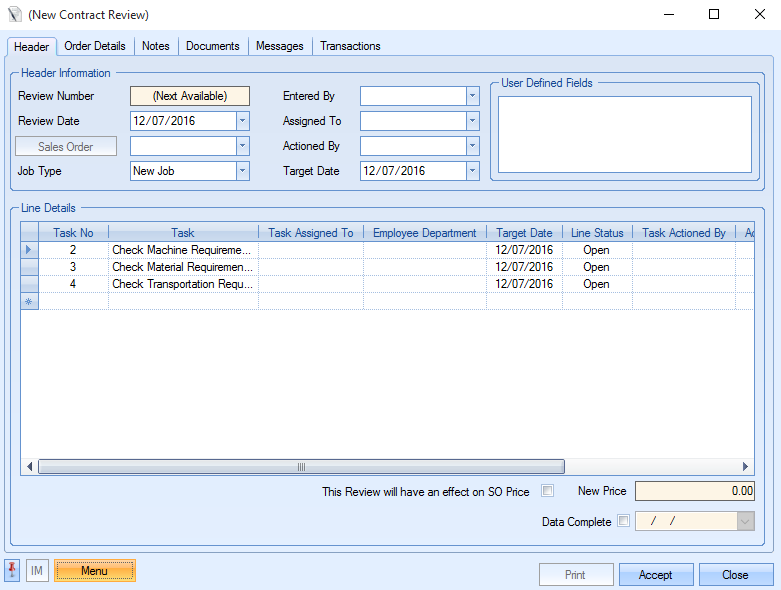Screen dimensions: 781x590
Task: Click the IM icon button
Action: click(x=37, y=571)
